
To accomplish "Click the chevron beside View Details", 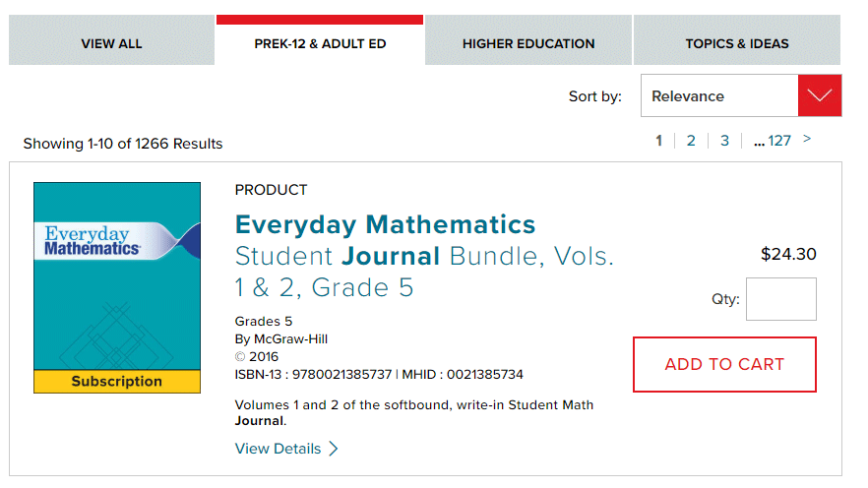I will pyautogui.click(x=334, y=449).
